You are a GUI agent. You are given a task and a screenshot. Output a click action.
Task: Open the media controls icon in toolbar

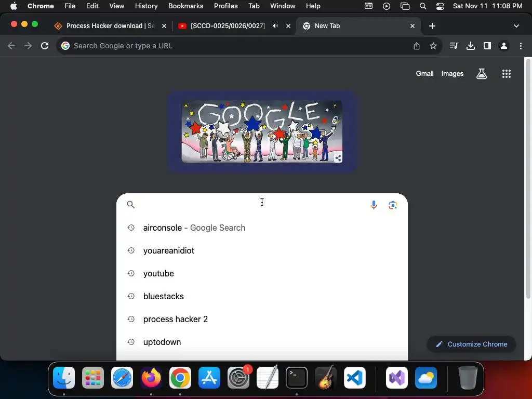pyautogui.click(x=454, y=46)
